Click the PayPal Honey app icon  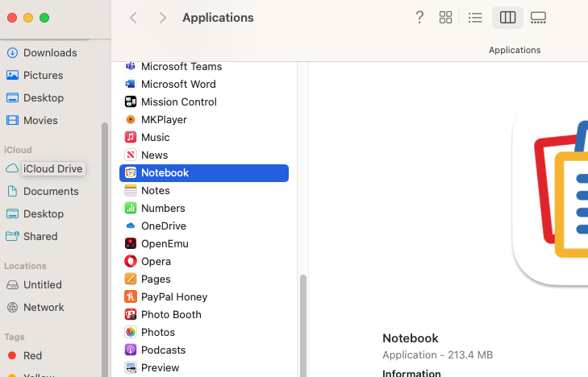tap(131, 296)
